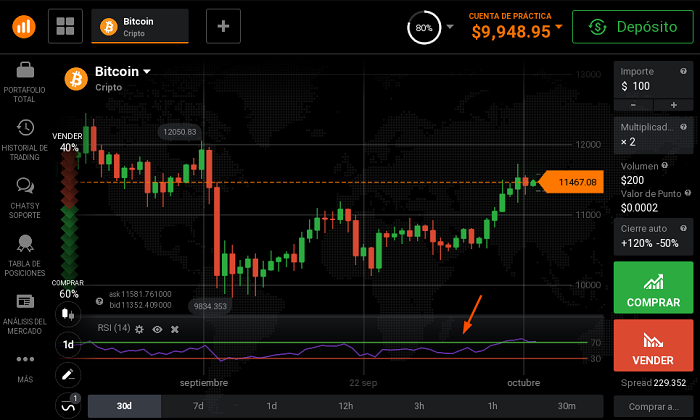Select the 3h time range
This screenshot has height=420, width=700.
(x=419, y=406)
